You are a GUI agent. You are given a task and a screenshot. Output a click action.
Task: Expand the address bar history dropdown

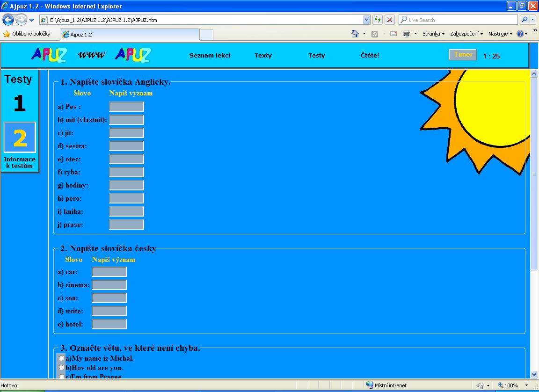coord(366,20)
